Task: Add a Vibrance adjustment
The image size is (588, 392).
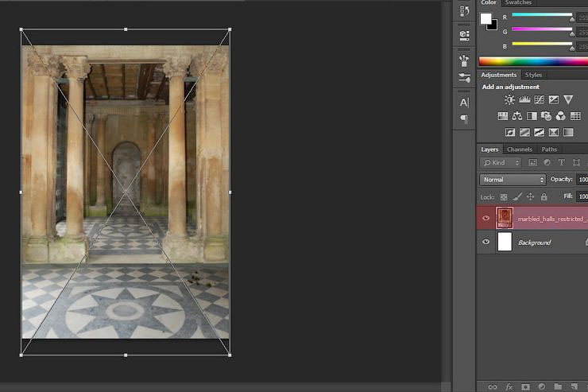Action: click(568, 99)
